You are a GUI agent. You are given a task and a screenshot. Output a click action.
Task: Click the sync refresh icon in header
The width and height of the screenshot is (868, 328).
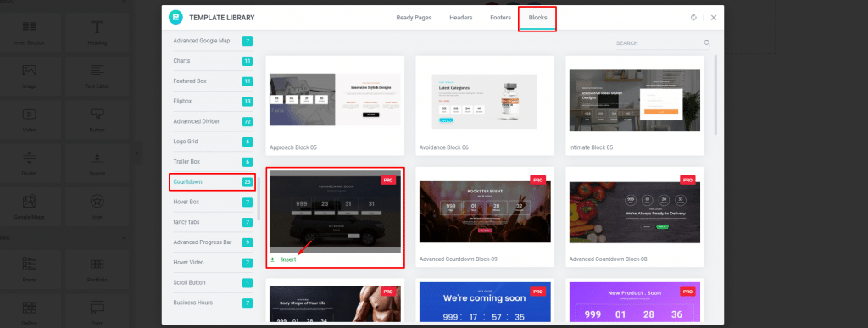tap(693, 17)
